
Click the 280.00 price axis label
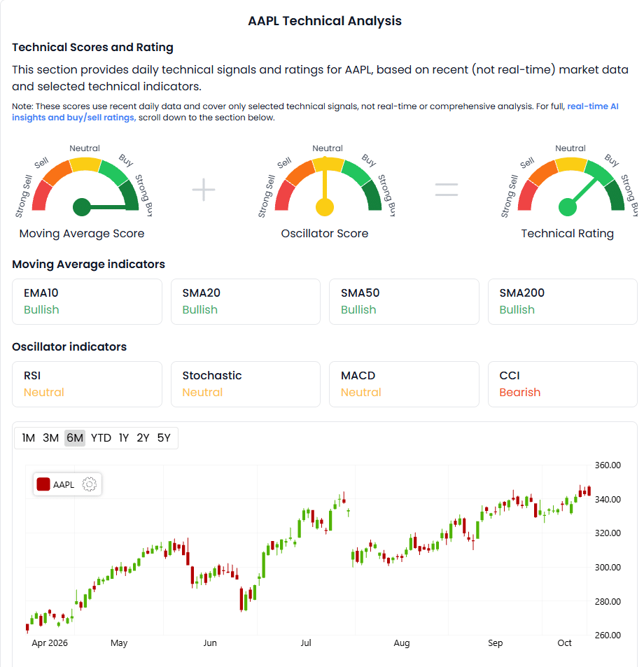click(608, 601)
